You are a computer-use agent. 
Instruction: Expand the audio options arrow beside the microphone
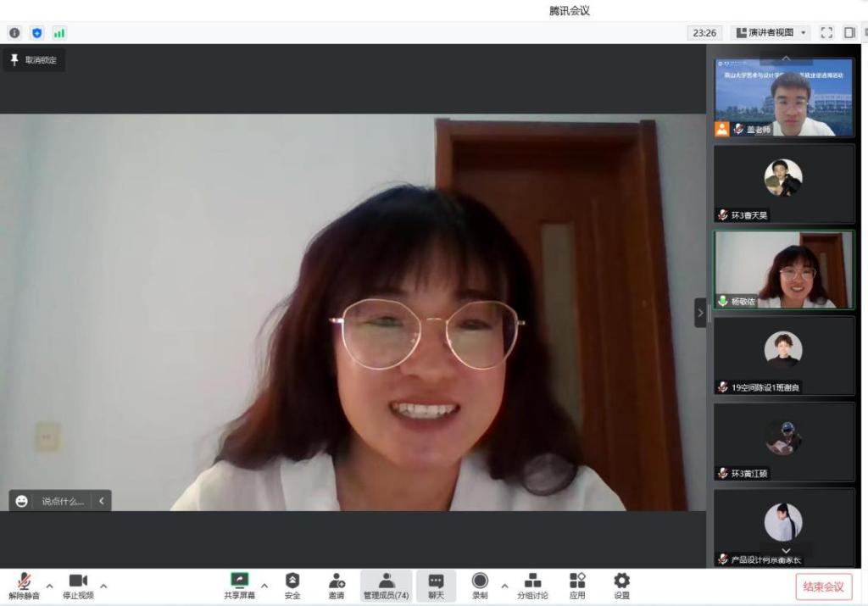(x=49, y=586)
